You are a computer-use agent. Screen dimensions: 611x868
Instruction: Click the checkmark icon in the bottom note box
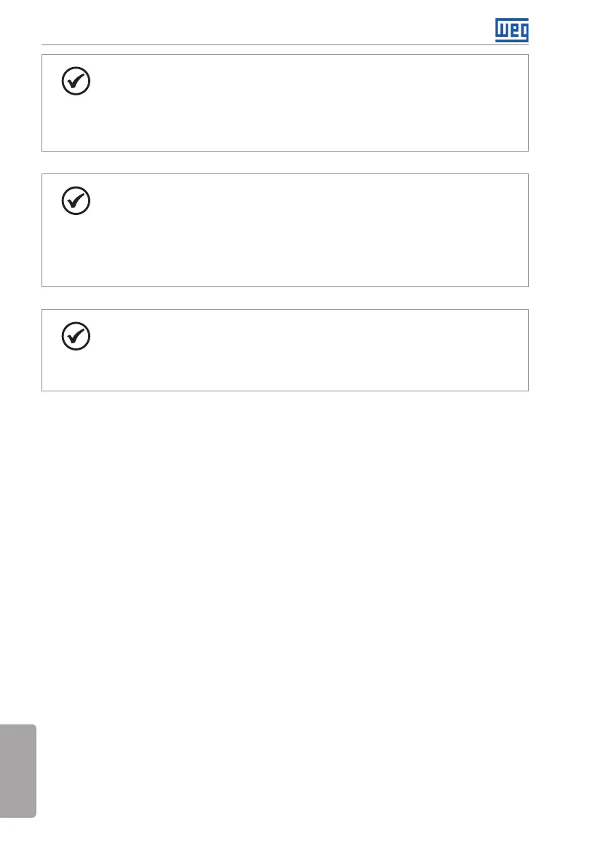(76, 336)
